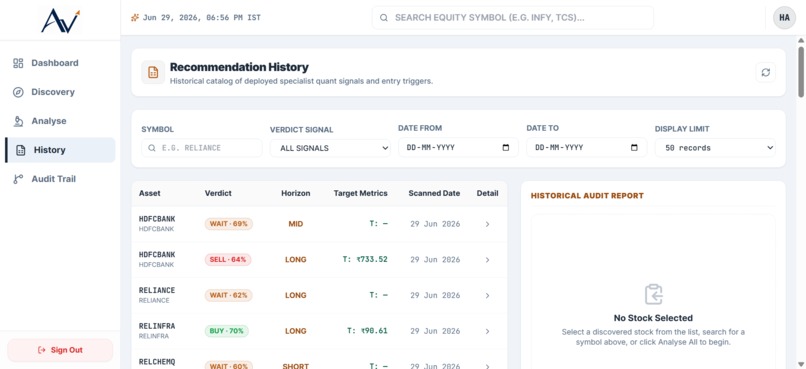Click the No Stock Selected clipboard icon
Viewport: 806px width, 369px height.
coord(653,294)
